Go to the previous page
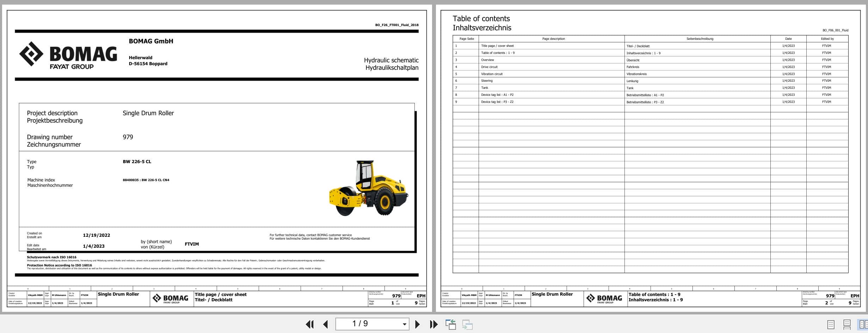868x333 pixels. pos(326,324)
